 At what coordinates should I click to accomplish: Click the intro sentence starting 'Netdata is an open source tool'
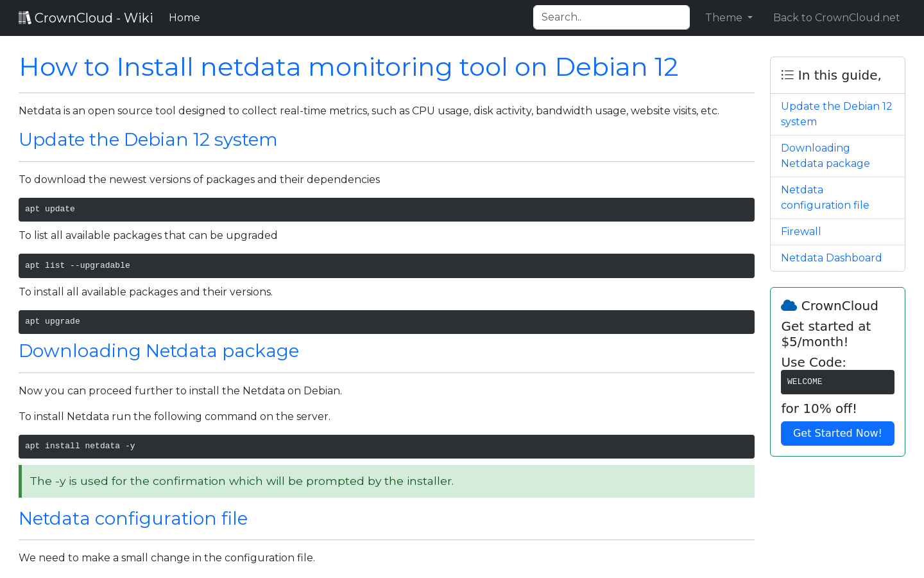click(369, 111)
